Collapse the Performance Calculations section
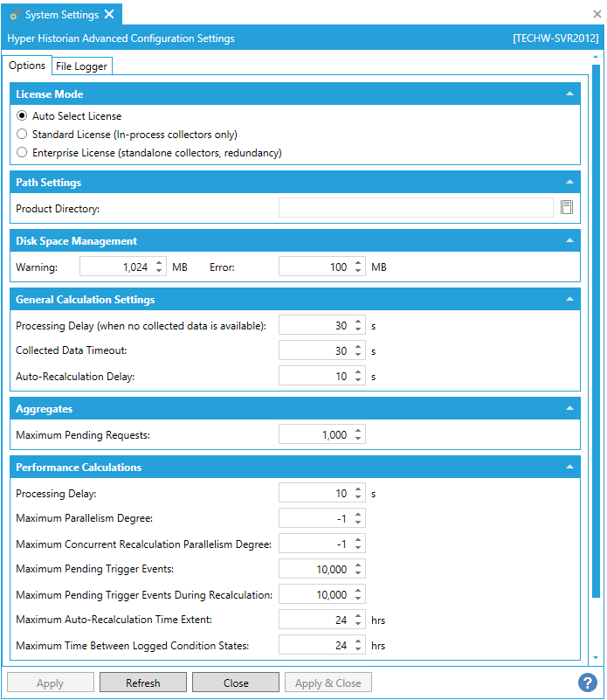 tap(569, 468)
